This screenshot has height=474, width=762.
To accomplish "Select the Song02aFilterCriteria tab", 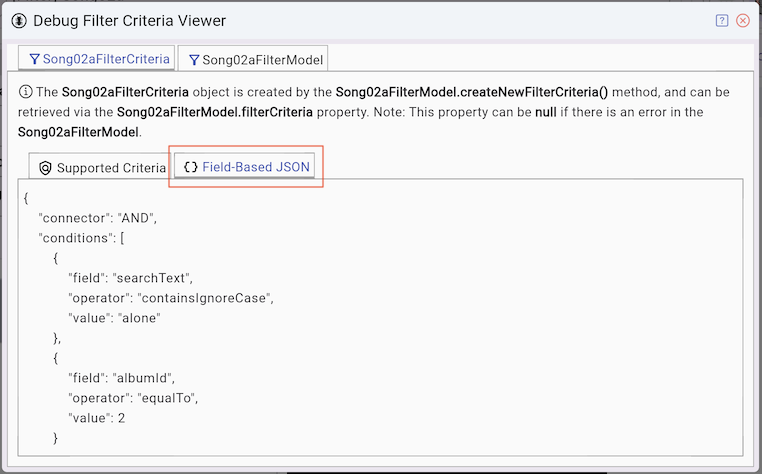I will (98, 59).
